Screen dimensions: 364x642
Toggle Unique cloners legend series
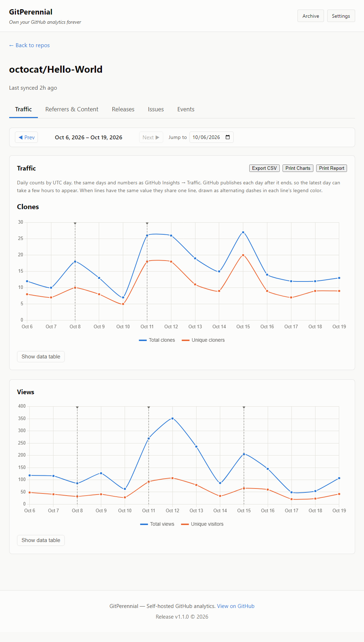[x=203, y=340]
